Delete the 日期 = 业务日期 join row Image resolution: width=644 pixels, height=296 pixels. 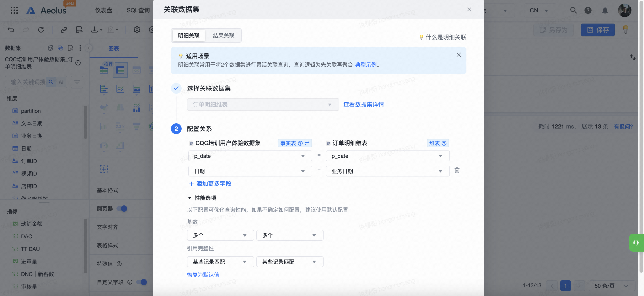click(457, 171)
